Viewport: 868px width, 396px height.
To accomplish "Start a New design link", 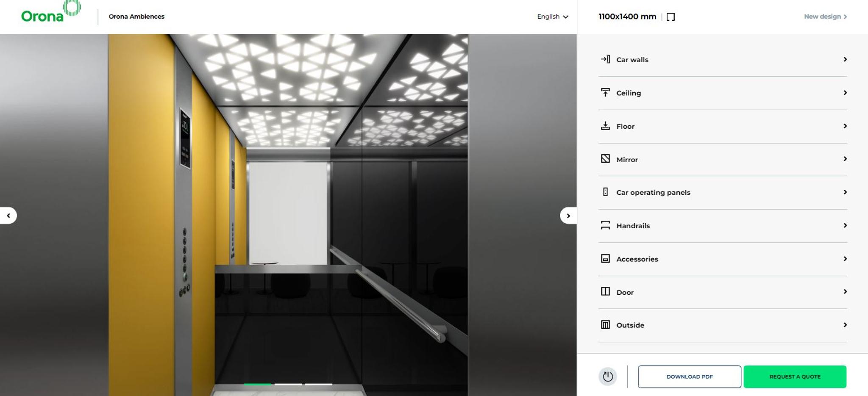I will coord(825,17).
